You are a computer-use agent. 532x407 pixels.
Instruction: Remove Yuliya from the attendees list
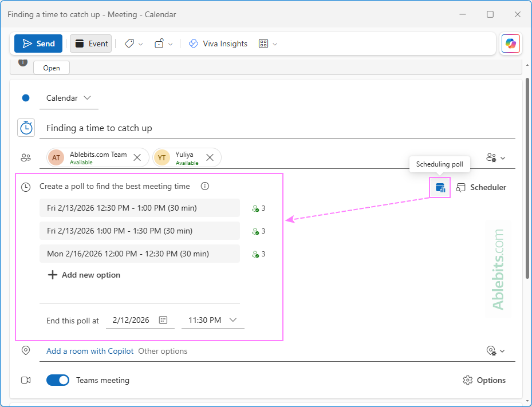[x=210, y=156]
